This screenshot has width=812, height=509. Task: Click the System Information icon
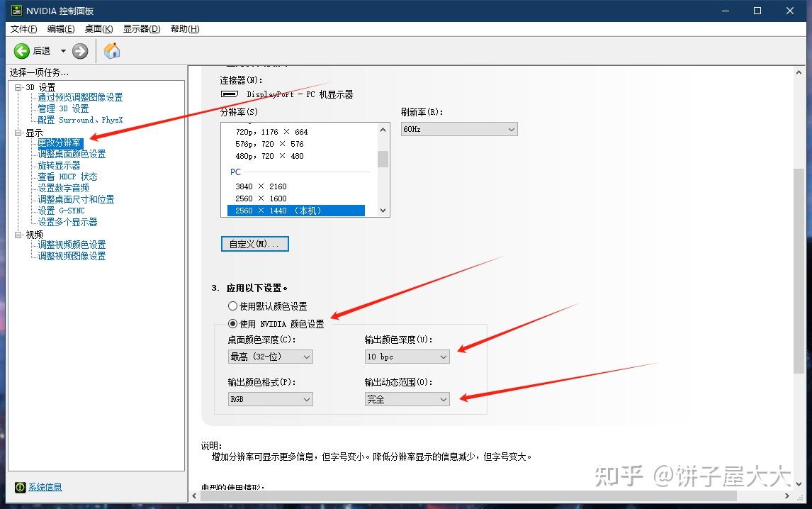click(21, 487)
